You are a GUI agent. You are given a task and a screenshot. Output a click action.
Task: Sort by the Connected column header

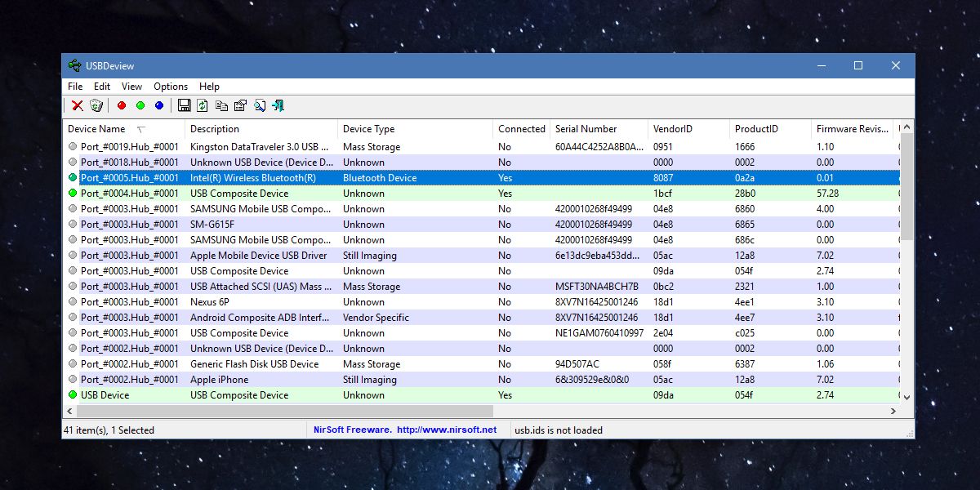click(521, 128)
